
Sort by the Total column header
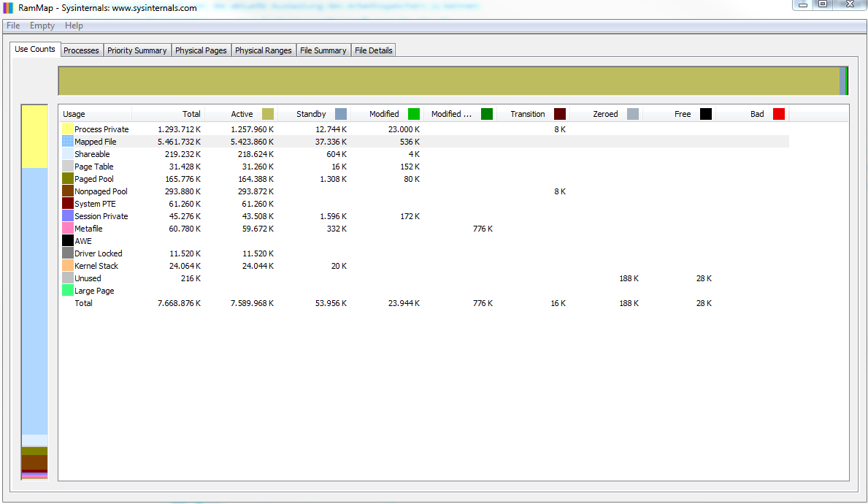tap(169, 114)
